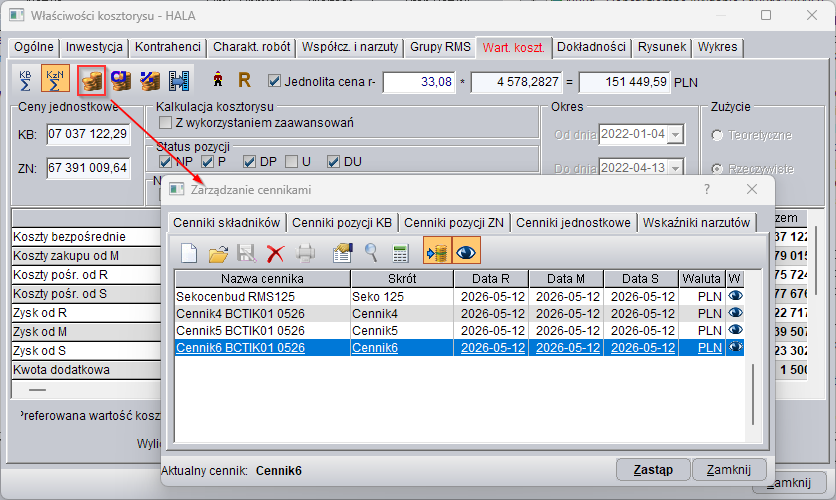Click the calculator icon

point(400,253)
